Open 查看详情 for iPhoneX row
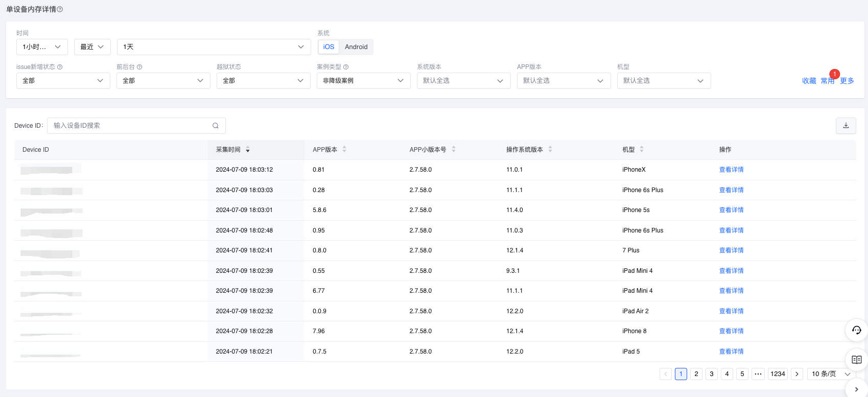The width and height of the screenshot is (868, 397). (x=732, y=170)
